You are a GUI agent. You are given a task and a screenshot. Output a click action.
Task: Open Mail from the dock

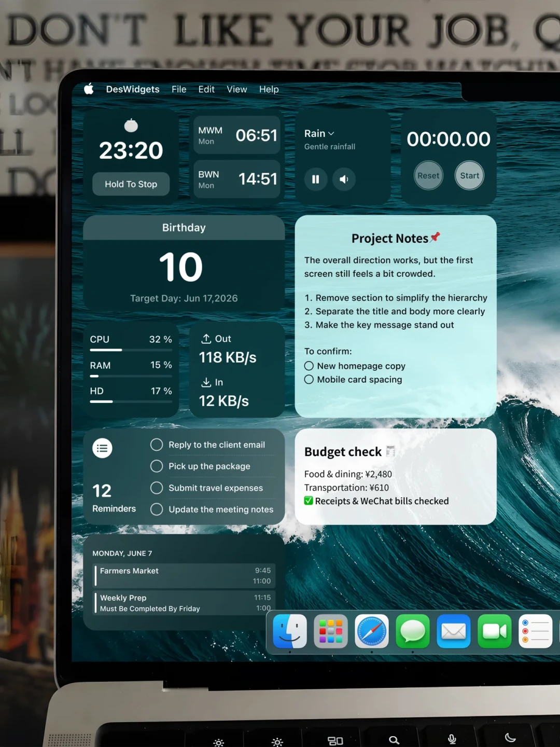(454, 631)
